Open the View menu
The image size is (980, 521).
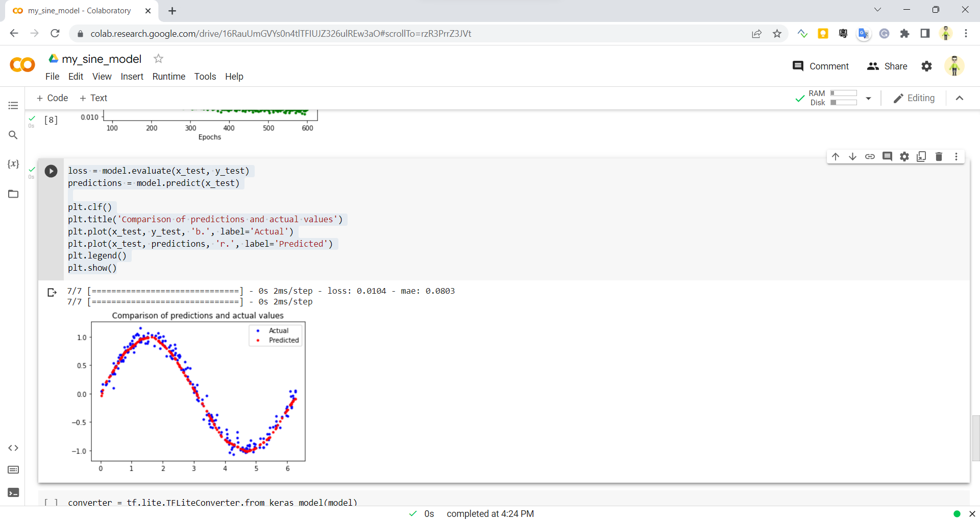point(102,77)
